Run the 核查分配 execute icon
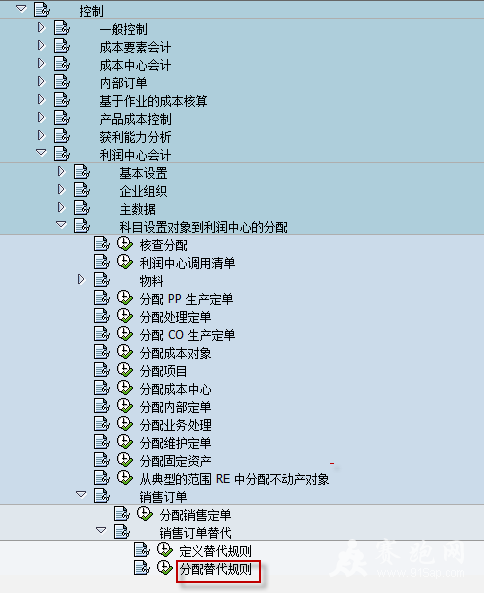 124,244
